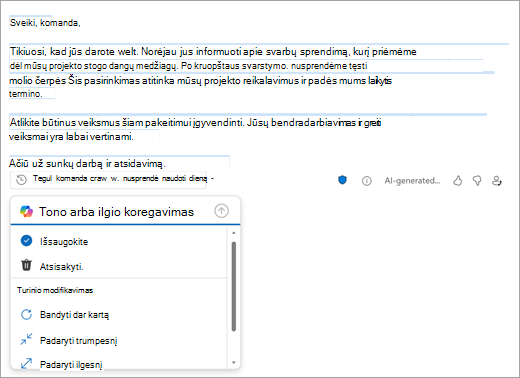Click the blue checkmark icon
This screenshot has height=378, width=520.
pos(26,241)
